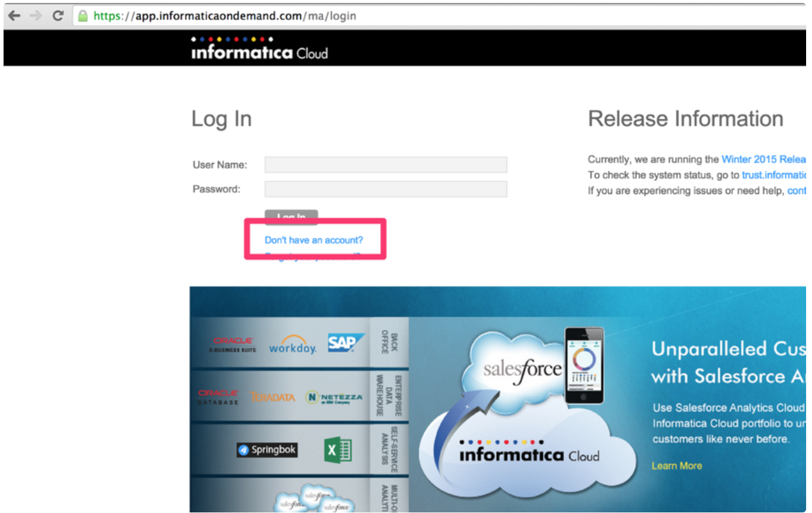Click the SAP logo in banner
Image resolution: width=812 pixels, height=513 pixels.
point(345,343)
